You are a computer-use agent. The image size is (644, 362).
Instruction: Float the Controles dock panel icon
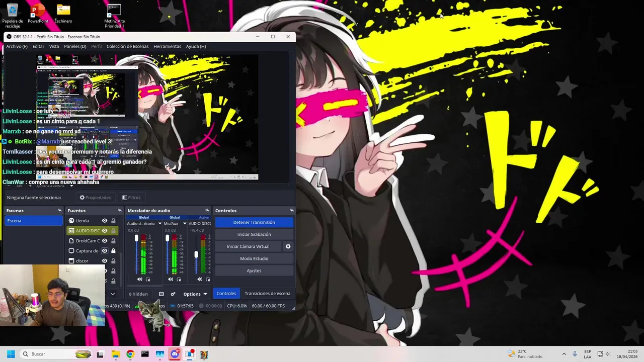(x=292, y=211)
